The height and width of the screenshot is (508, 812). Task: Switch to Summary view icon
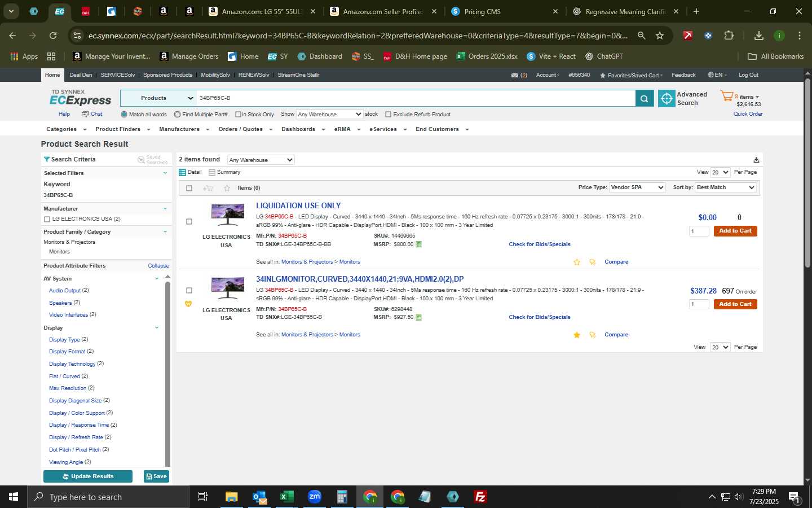click(212, 172)
